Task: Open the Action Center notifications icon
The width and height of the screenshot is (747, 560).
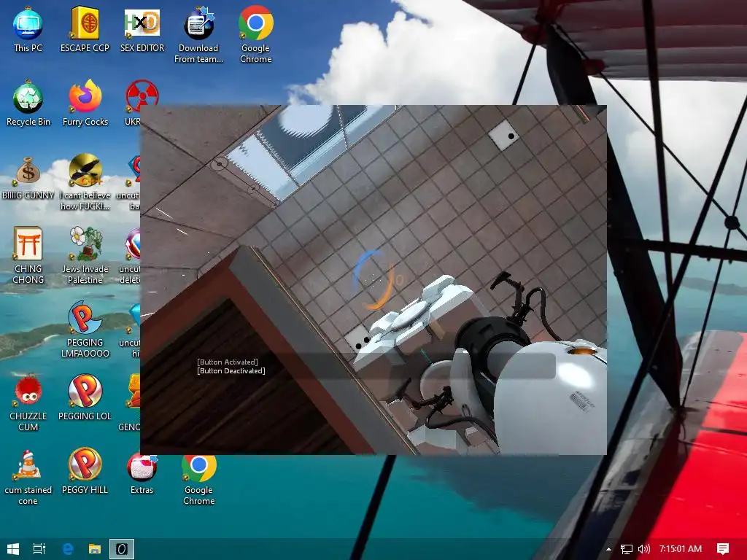Action: pos(723,549)
